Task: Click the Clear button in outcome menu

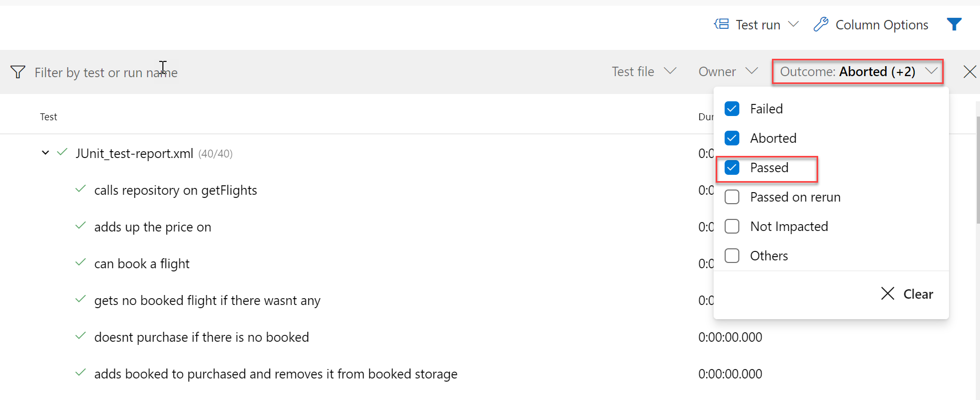Action: coord(907,294)
